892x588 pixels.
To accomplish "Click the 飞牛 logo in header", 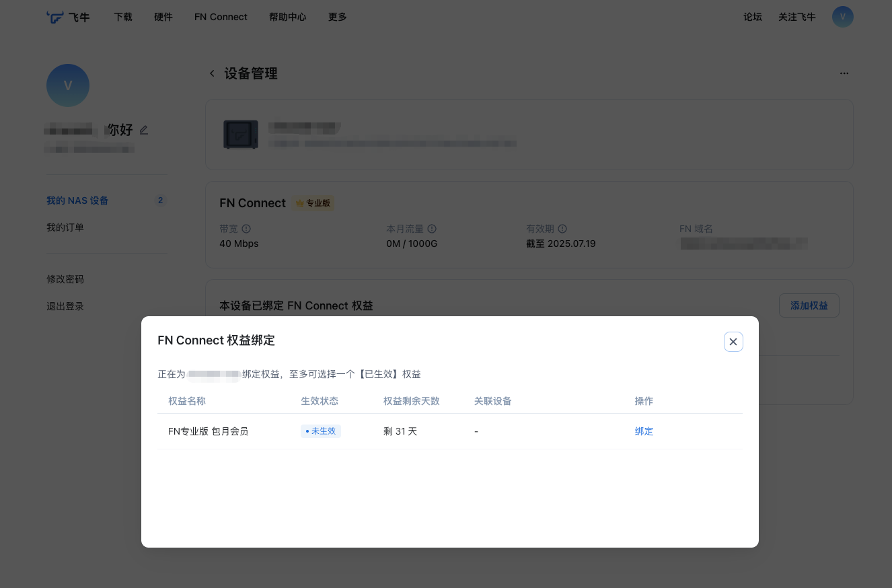I will [x=68, y=17].
